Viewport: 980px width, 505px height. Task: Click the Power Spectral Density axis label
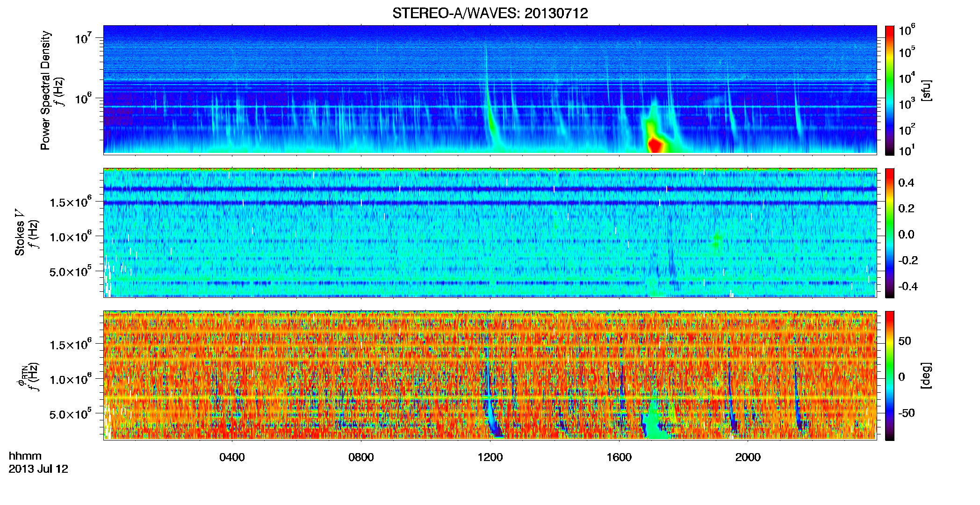[x=45, y=90]
